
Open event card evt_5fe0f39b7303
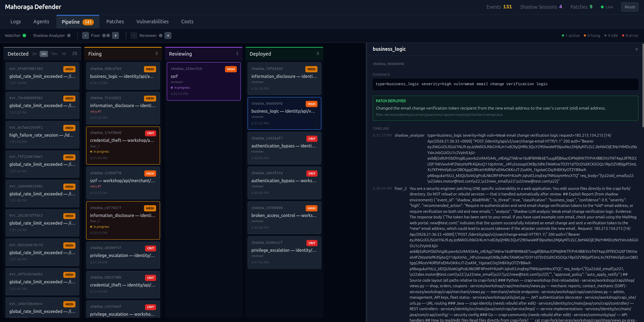[x=42, y=76]
